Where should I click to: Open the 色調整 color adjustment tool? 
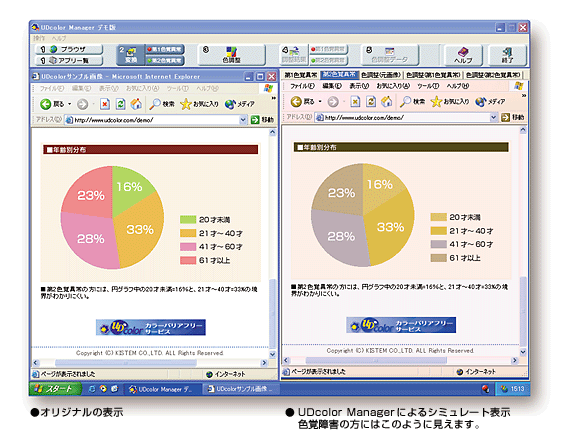tap(231, 55)
